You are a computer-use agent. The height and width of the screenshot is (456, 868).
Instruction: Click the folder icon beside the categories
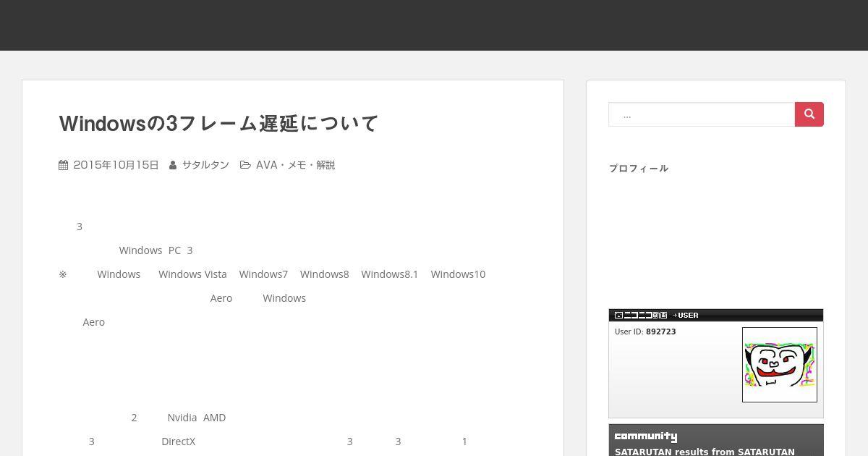[x=245, y=165]
